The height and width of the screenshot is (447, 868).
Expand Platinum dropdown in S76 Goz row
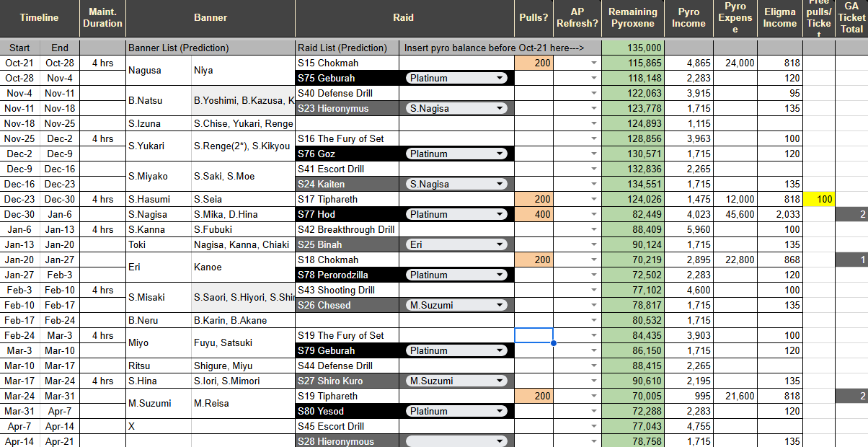pos(457,154)
